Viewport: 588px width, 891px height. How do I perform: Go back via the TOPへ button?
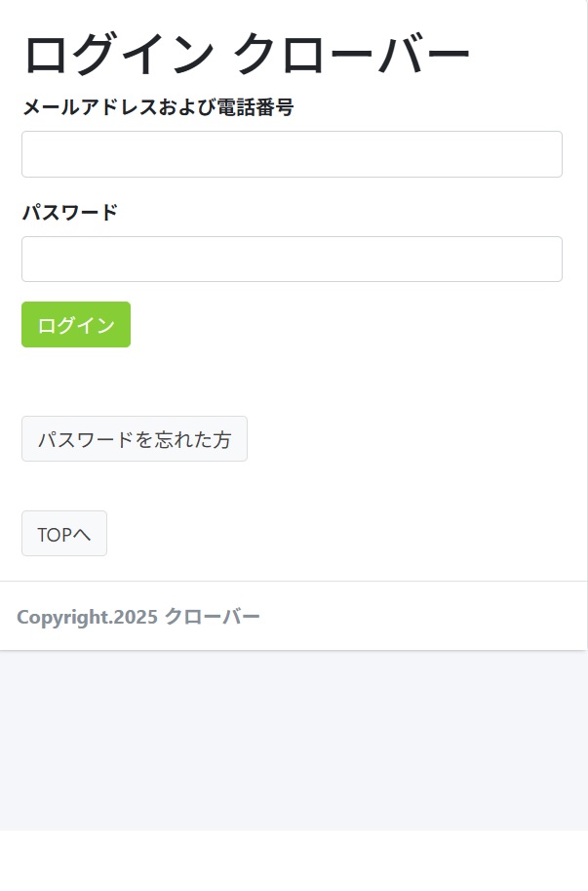click(x=64, y=534)
